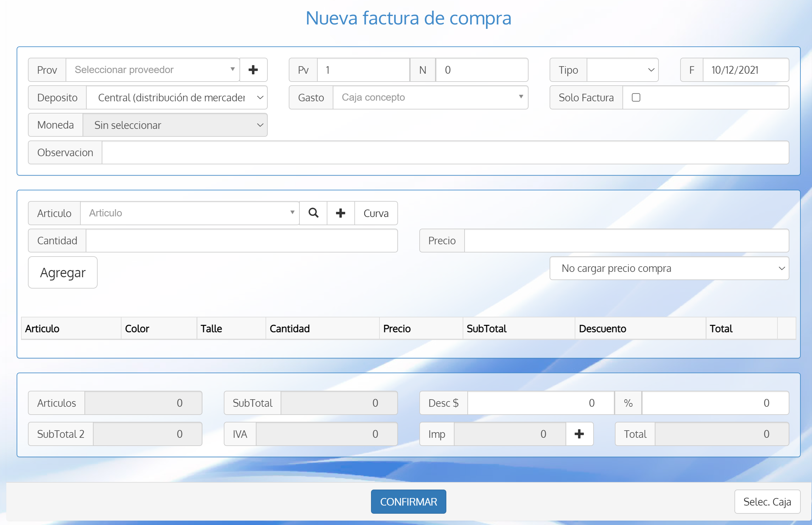
Task: Add an import charge with the Imp plus icon
Action: coord(579,434)
